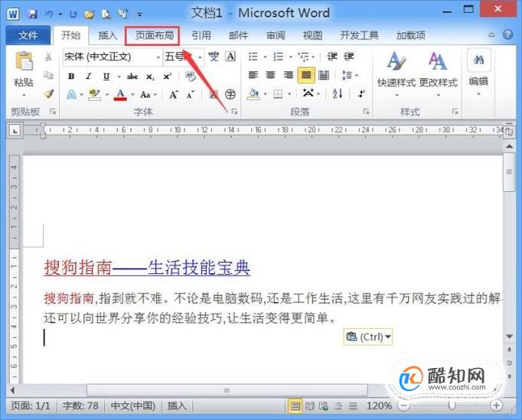Click the Sort A-Z icon

tap(338, 94)
